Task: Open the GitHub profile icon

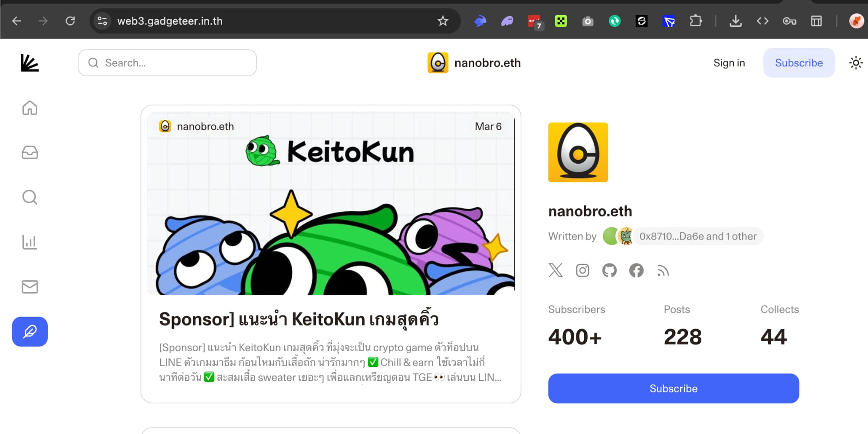Action: pyautogui.click(x=609, y=270)
